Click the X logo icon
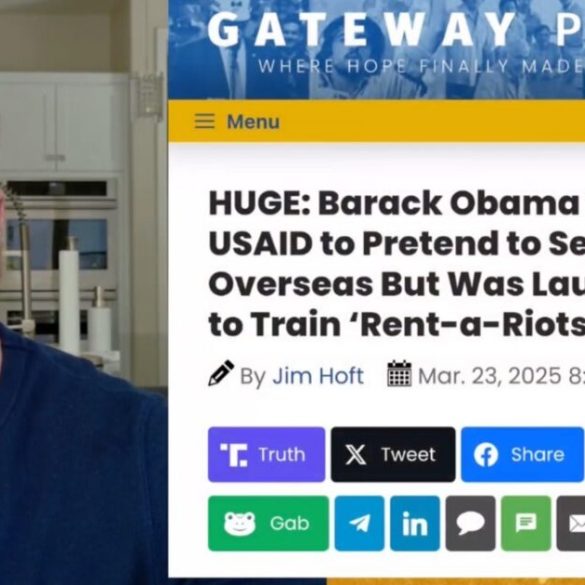The image size is (585, 585). pyautogui.click(x=356, y=455)
